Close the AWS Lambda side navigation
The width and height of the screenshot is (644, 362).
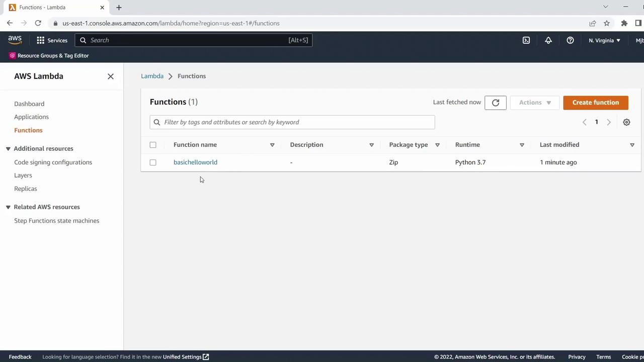tap(111, 76)
